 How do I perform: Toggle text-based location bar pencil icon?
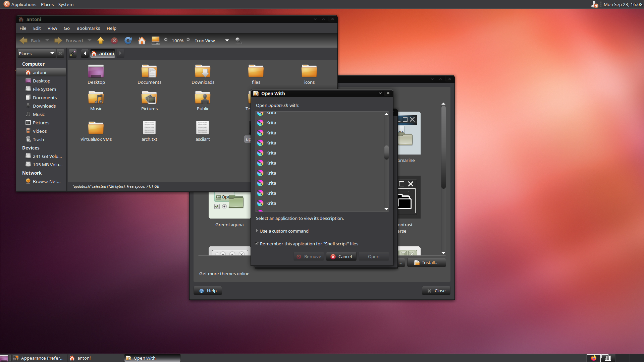(x=73, y=53)
